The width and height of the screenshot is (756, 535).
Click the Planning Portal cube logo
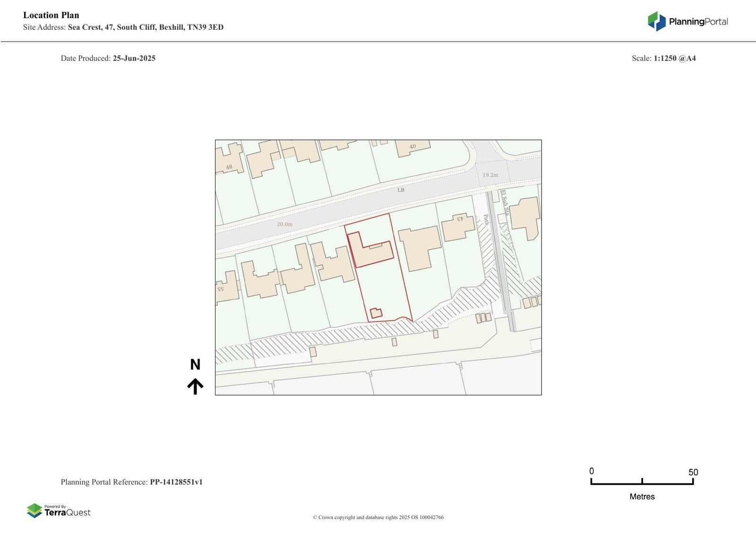656,21
